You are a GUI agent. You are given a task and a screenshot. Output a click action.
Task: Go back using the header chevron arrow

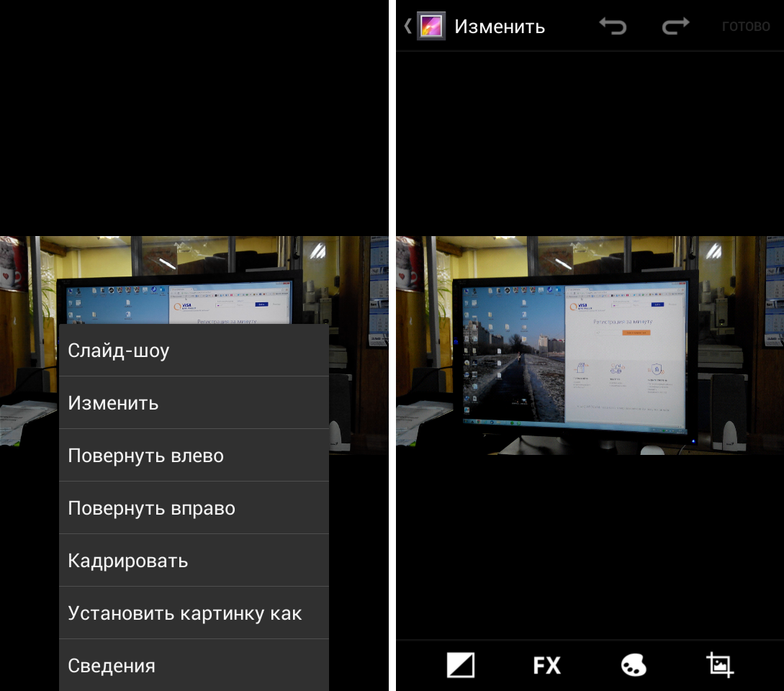click(x=407, y=27)
